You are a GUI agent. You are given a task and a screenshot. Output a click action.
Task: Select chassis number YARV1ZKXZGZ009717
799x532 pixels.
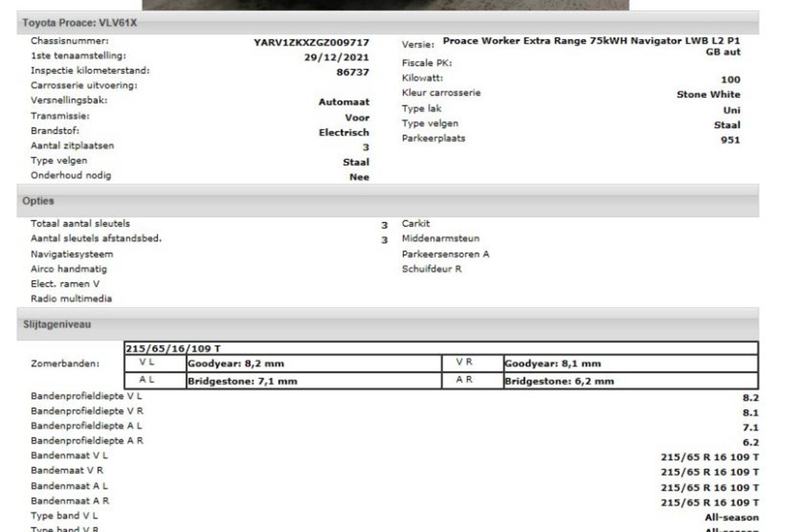click(x=311, y=43)
